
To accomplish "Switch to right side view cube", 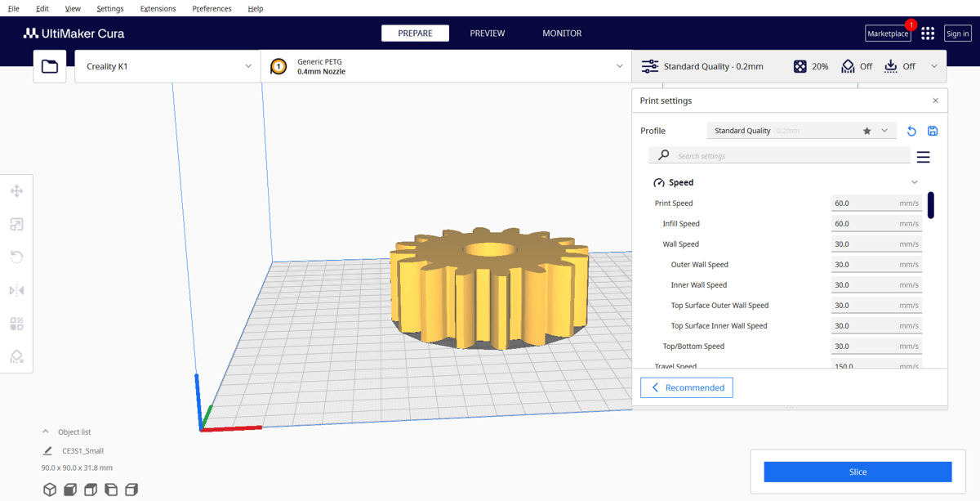I will click(131, 490).
